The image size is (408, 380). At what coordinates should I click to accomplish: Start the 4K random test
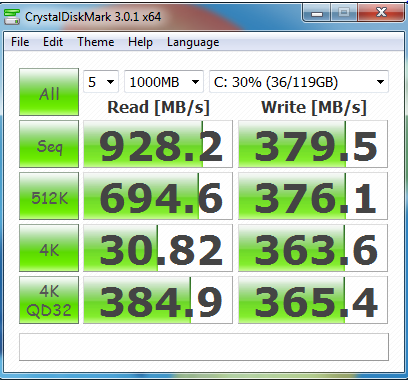point(49,248)
